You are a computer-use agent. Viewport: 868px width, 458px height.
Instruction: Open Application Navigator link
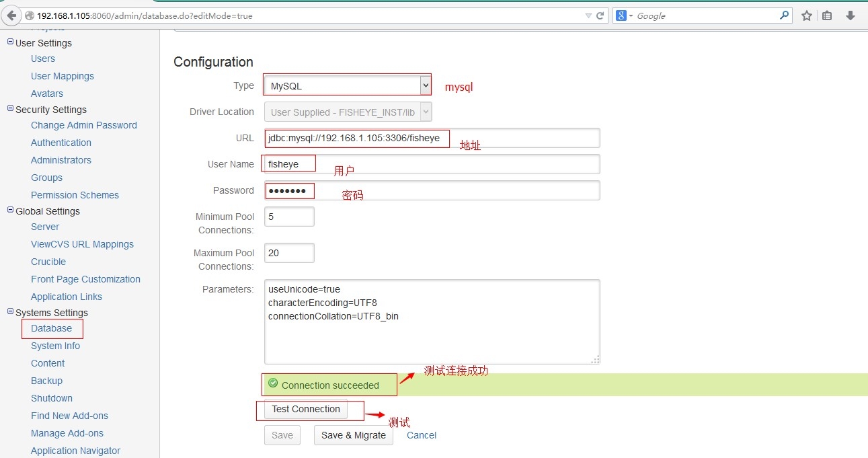pyautogui.click(x=75, y=451)
